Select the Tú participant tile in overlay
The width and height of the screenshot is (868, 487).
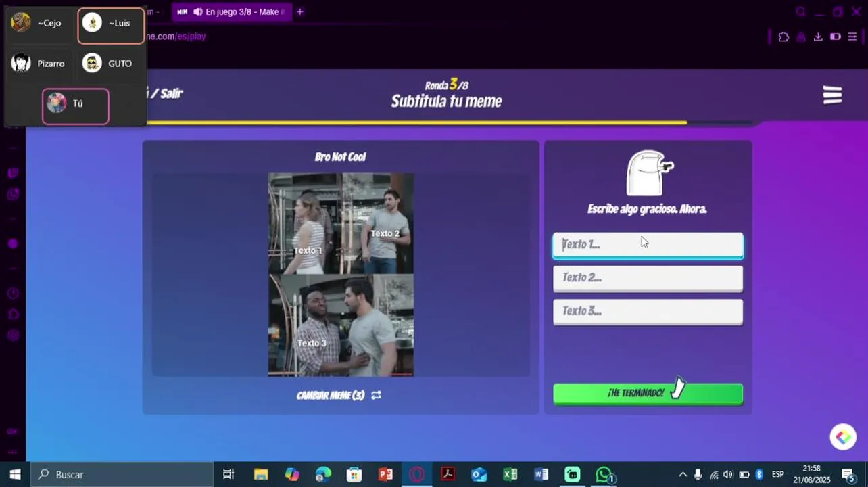coord(76,106)
